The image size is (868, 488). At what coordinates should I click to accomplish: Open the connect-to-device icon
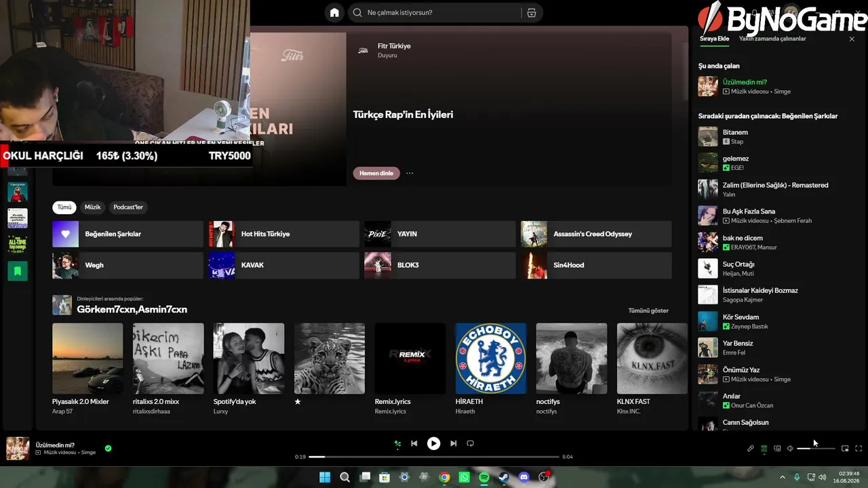(778, 448)
